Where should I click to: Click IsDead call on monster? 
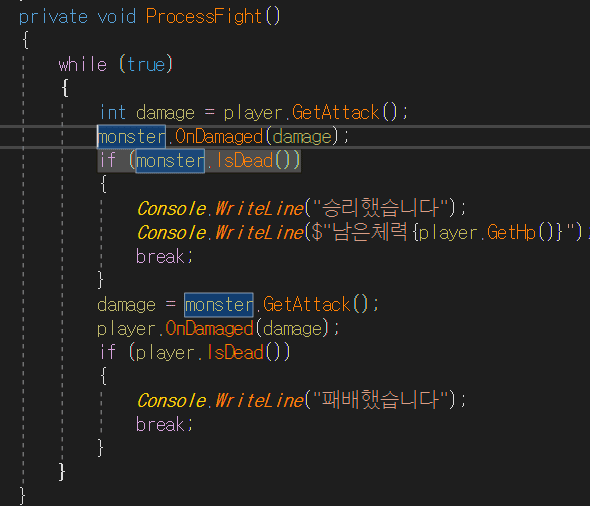(x=245, y=161)
